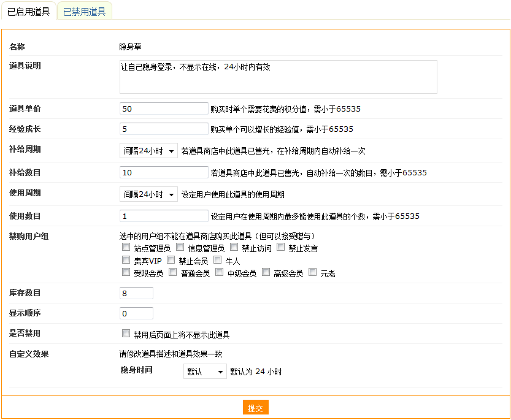511x420 pixels.
Task: Click the 道具说明 description text area
Action: [278, 77]
